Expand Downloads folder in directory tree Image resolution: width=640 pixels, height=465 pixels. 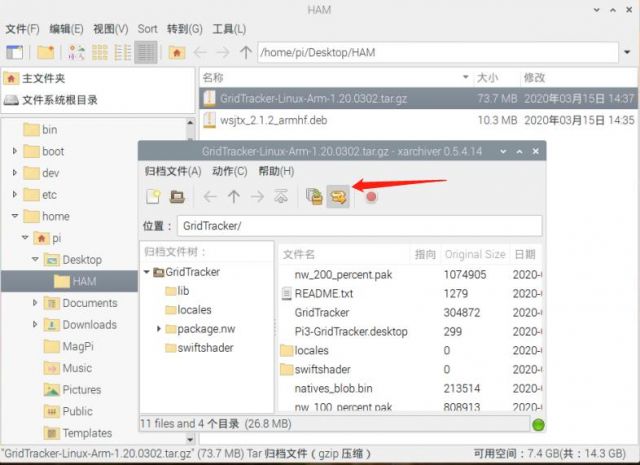point(35,324)
